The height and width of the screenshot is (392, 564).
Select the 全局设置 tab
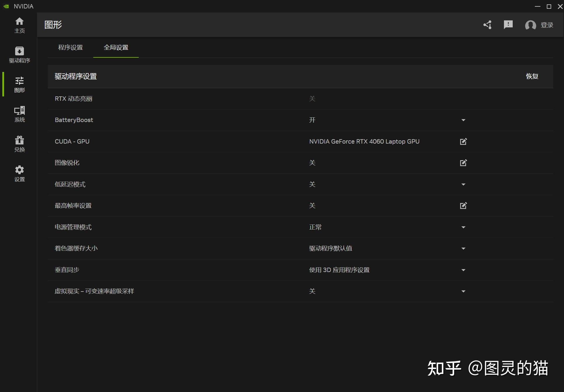click(x=116, y=47)
